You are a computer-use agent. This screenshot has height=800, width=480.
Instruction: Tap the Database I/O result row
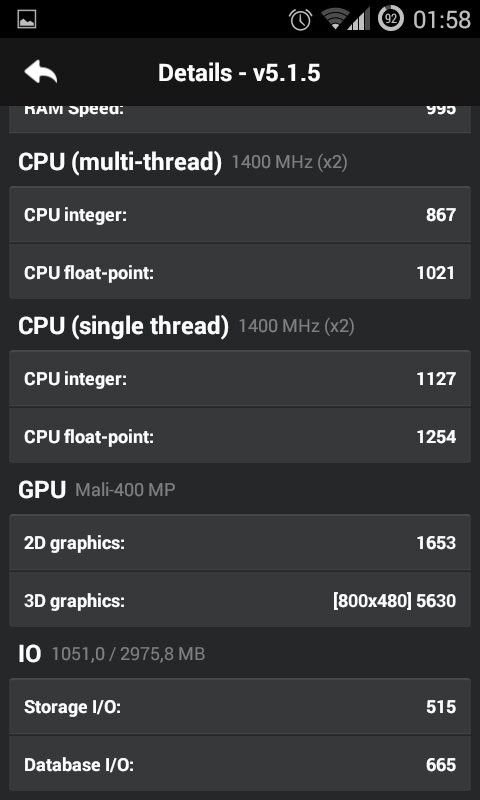(240, 764)
